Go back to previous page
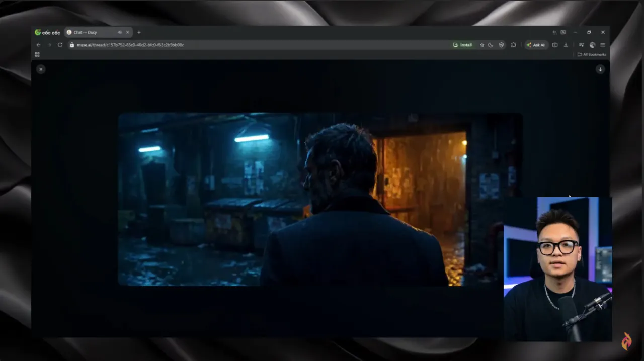 point(38,45)
